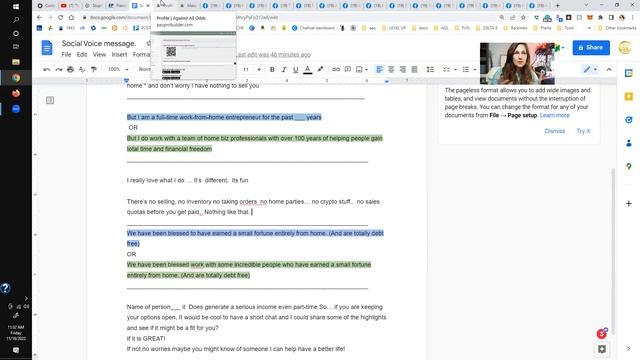Insert a bulleted list
The width and height of the screenshot is (640, 360).
pyautogui.click(x=466, y=69)
